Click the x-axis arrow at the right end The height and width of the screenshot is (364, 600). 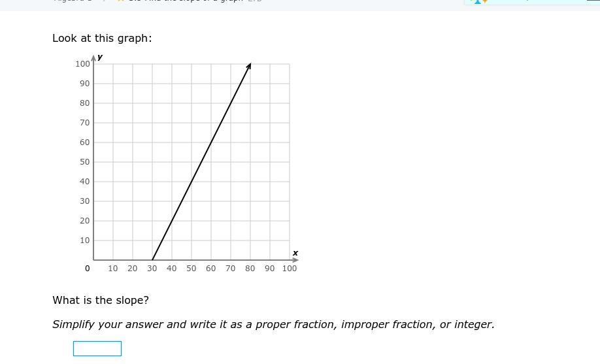(295, 259)
